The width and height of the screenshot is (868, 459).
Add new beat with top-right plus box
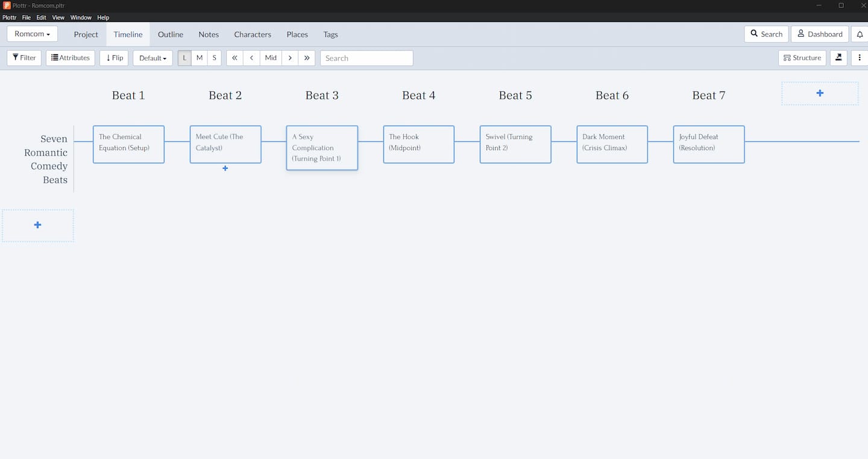(x=820, y=93)
